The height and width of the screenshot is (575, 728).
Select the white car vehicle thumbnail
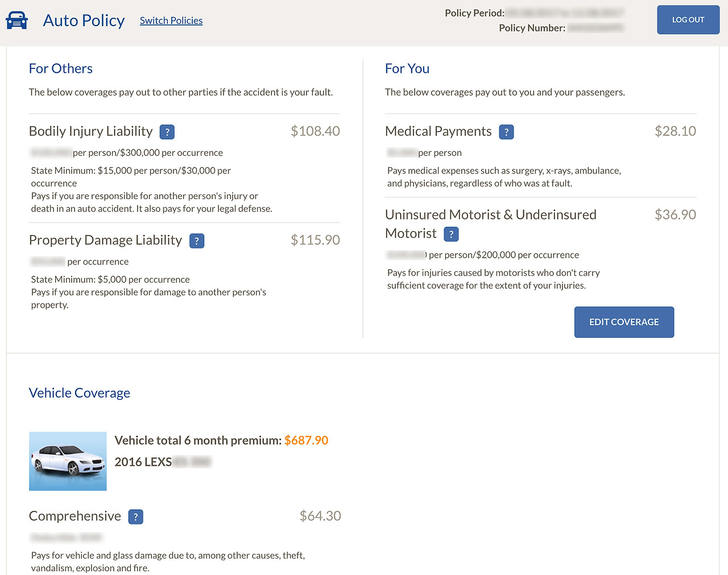coord(68,461)
